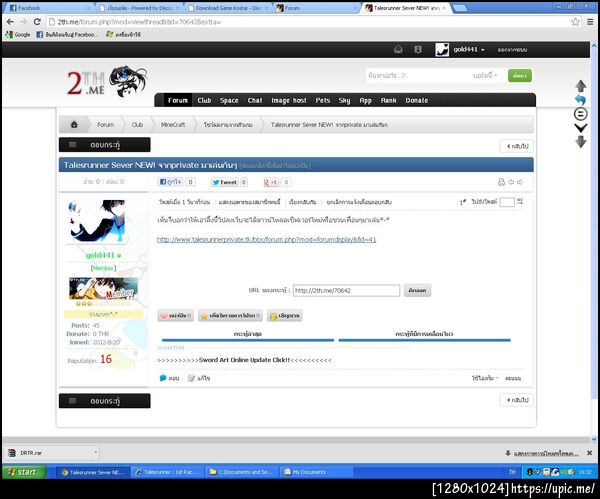Screen dimensions: 600x499
Task: Click the floating circle list icon
Action: pyautogui.click(x=580, y=114)
